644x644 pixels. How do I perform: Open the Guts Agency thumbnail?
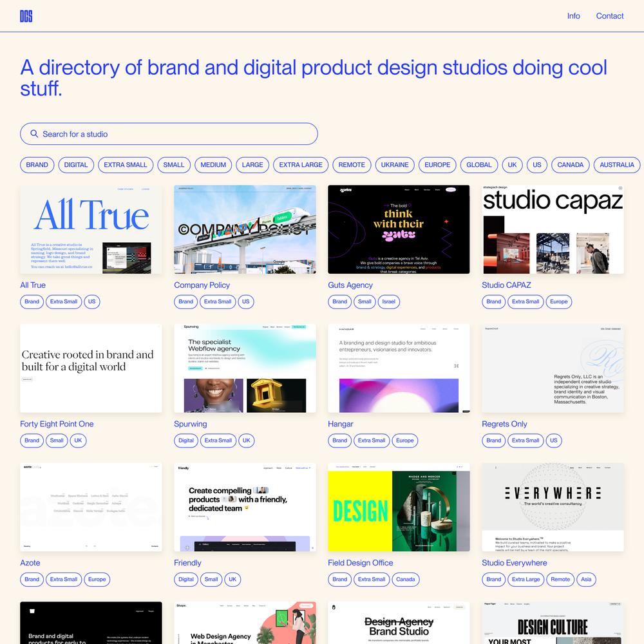[x=399, y=229]
